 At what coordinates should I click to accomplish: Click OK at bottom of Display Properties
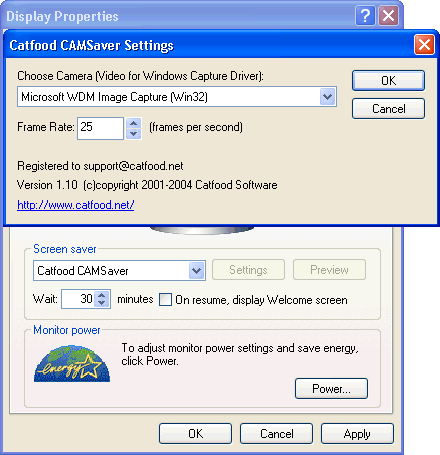195,434
